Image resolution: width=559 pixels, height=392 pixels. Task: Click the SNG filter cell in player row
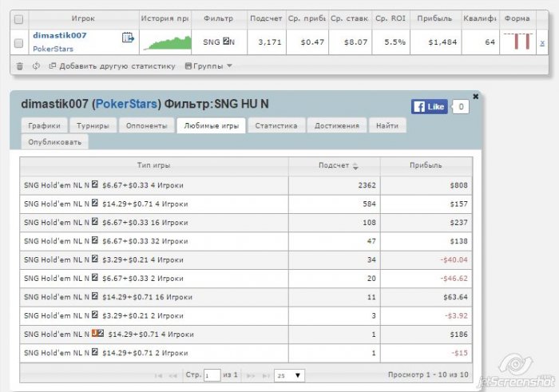pos(219,42)
